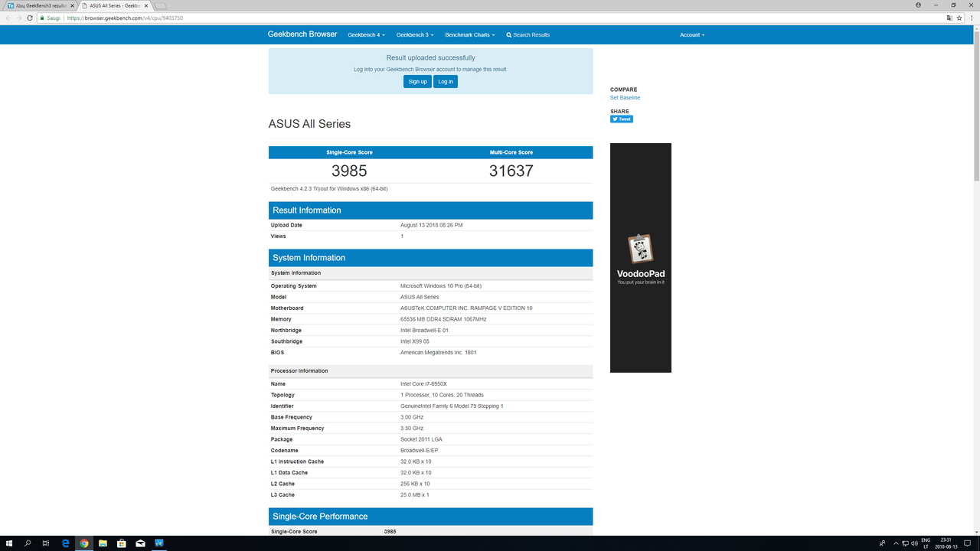
Task: Open the Windows Start menu
Action: point(9,543)
